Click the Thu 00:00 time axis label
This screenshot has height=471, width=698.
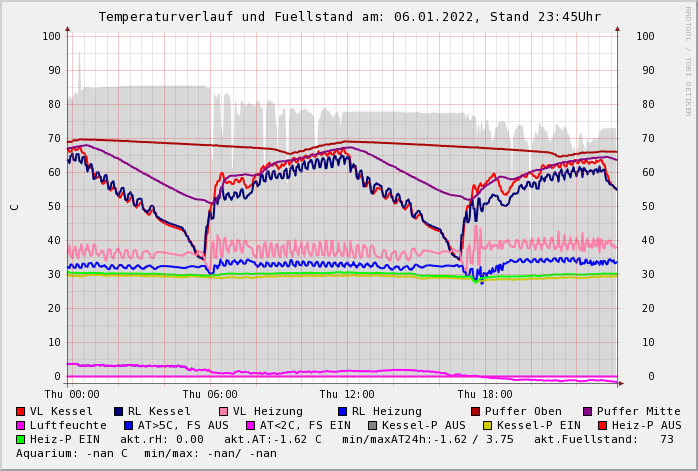click(72, 394)
